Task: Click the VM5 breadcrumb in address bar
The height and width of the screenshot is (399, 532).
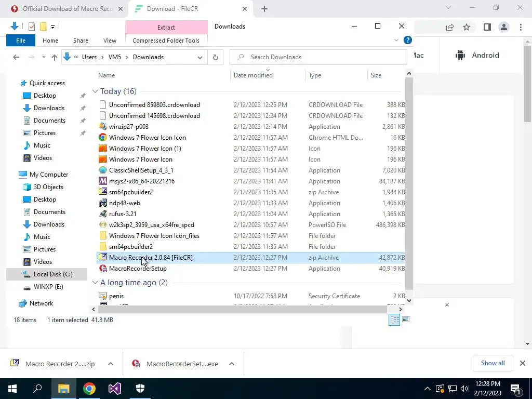Action: [x=115, y=57]
